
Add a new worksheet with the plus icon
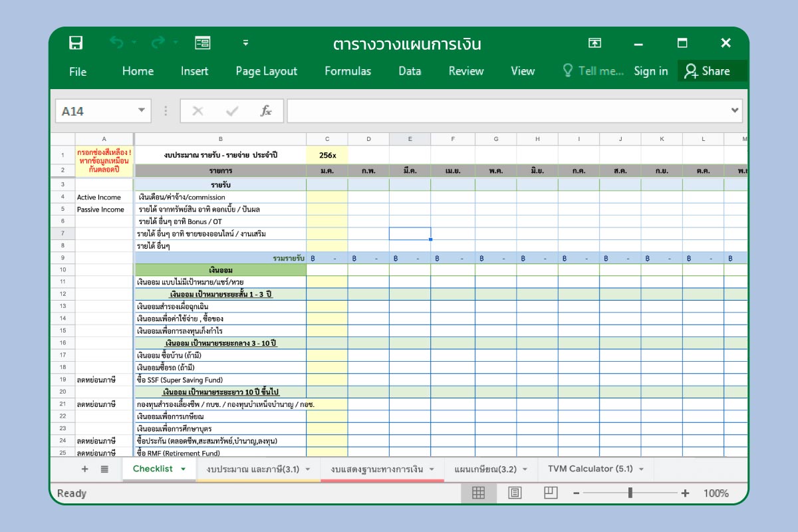coord(84,469)
